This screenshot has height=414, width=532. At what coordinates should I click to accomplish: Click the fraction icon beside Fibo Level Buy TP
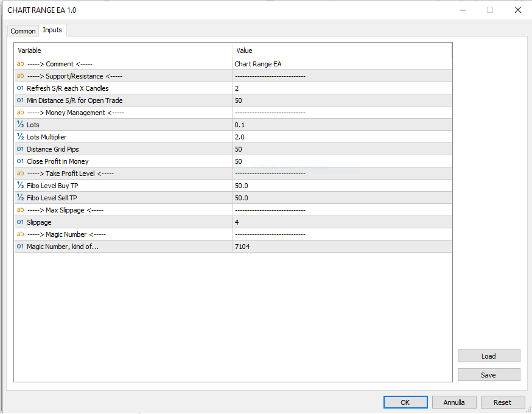click(20, 186)
